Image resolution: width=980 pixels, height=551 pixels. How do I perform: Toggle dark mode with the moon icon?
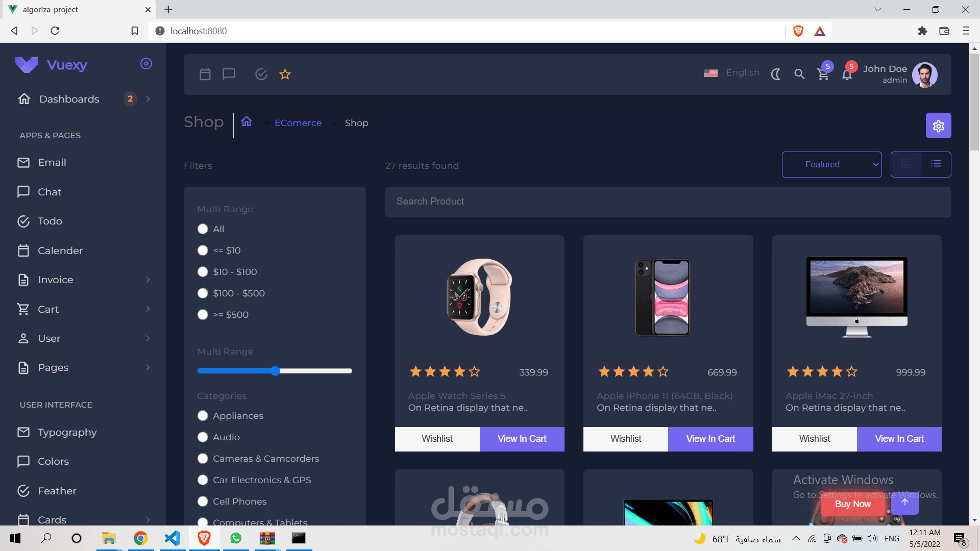(x=776, y=74)
